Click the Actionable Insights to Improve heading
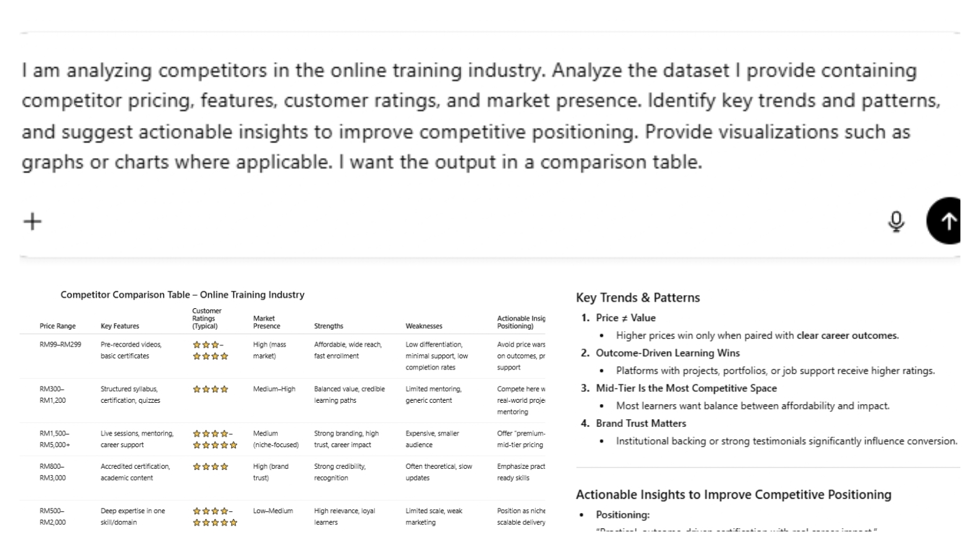The image size is (980, 551). point(733,494)
